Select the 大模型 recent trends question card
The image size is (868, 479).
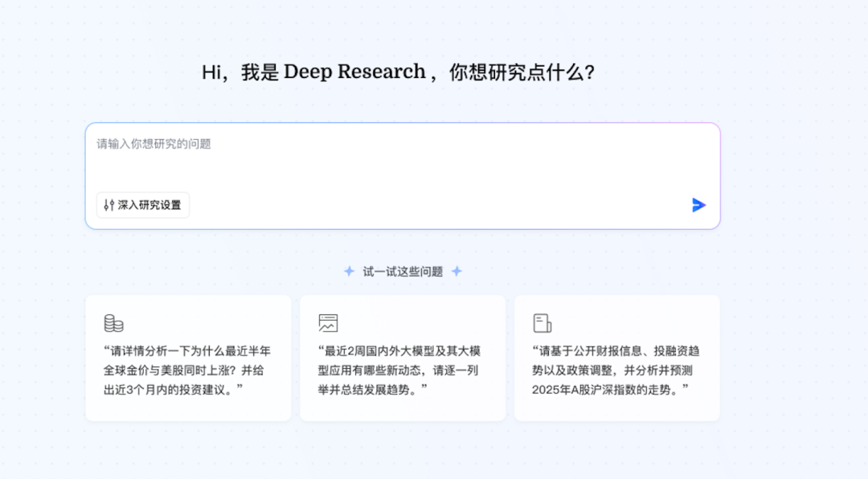(403, 358)
